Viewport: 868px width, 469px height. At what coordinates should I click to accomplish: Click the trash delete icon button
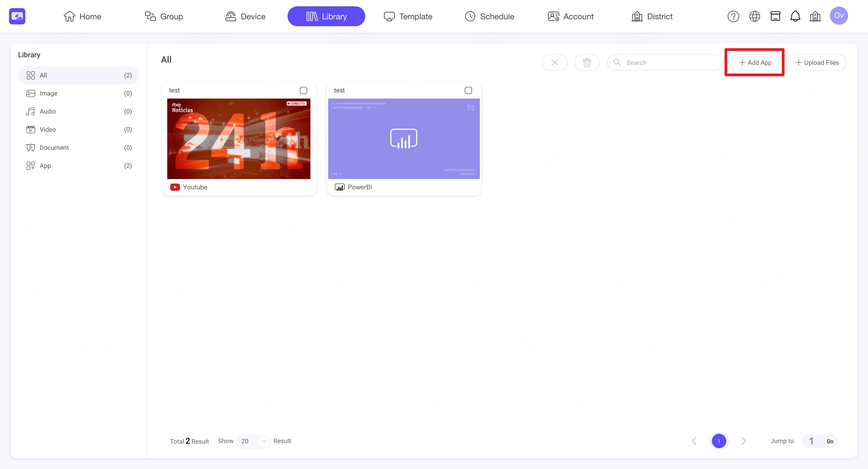(587, 62)
